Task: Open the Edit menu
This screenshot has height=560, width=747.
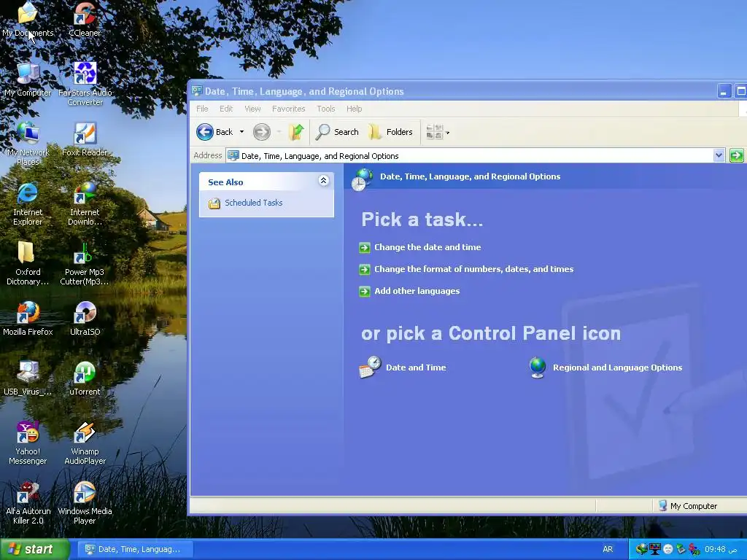Action: pos(226,109)
